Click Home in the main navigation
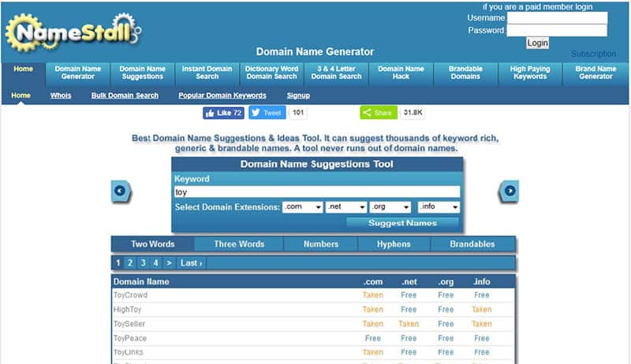Image resolution: width=631 pixels, height=364 pixels. pyautogui.click(x=24, y=69)
